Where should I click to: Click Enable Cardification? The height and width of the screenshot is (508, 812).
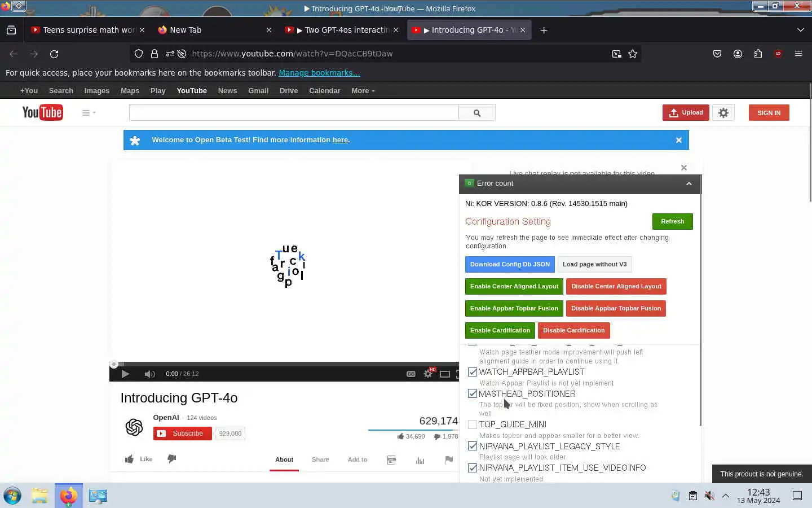(x=500, y=330)
